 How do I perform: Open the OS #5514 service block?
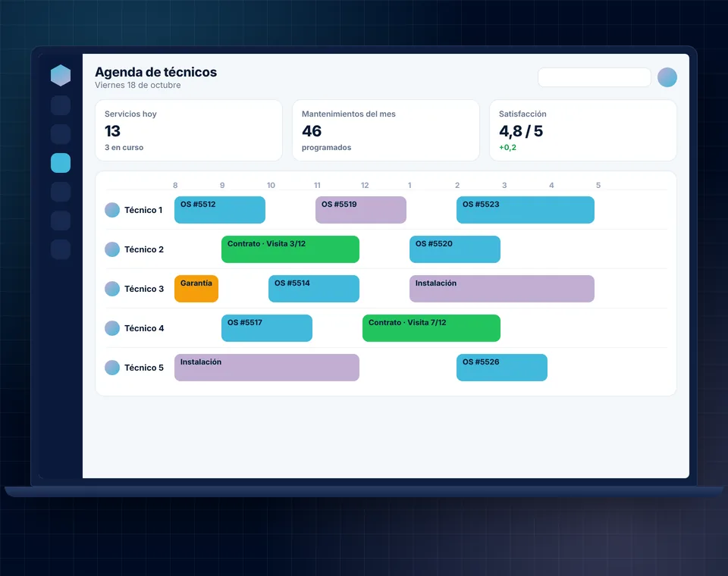(x=314, y=289)
